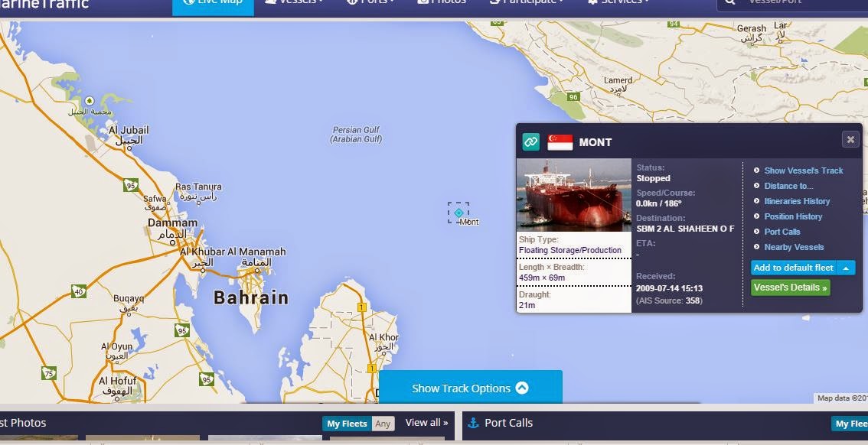This screenshot has width=868, height=445.
Task: Click the Floating Storage/Production ship type
Action: (x=570, y=250)
